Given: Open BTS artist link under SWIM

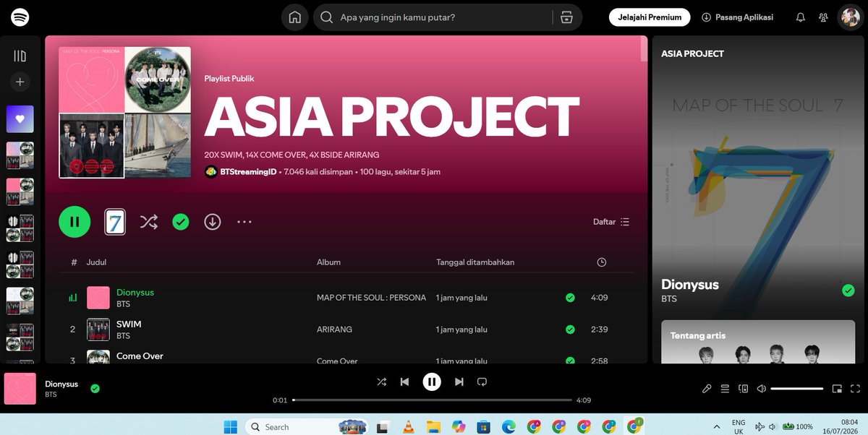Looking at the screenshot, I should 123,336.
